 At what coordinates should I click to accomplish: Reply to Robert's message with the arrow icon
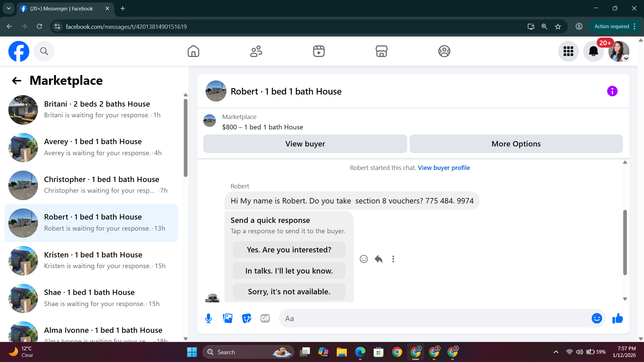coord(378,259)
